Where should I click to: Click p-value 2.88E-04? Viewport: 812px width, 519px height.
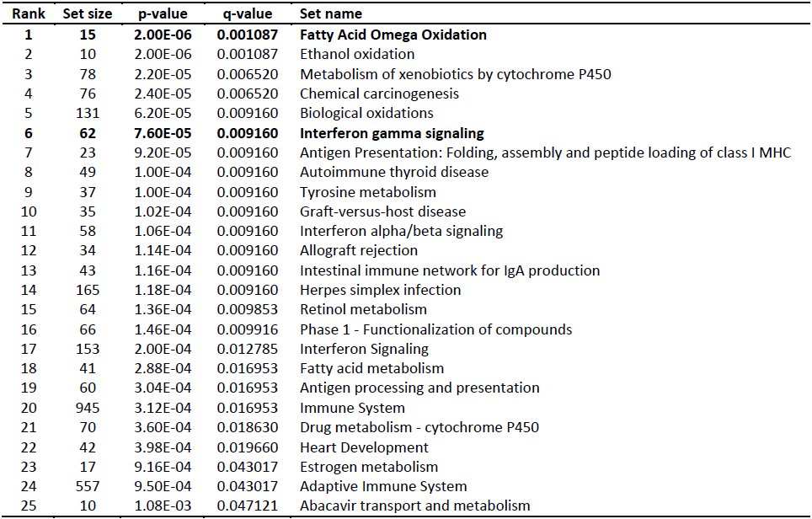(x=163, y=368)
